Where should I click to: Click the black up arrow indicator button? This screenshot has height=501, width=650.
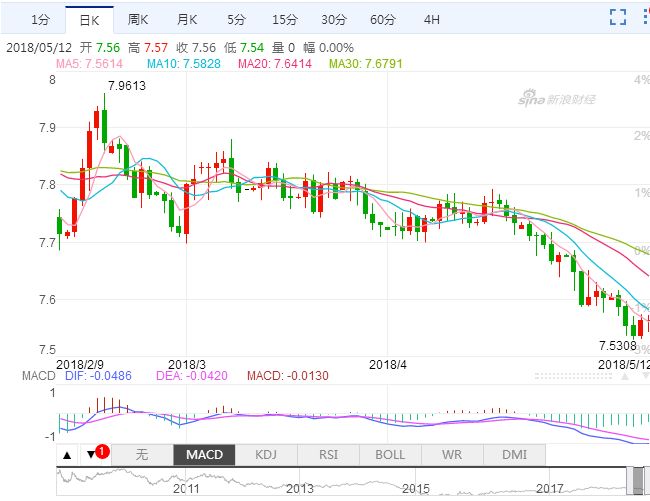(x=67, y=455)
